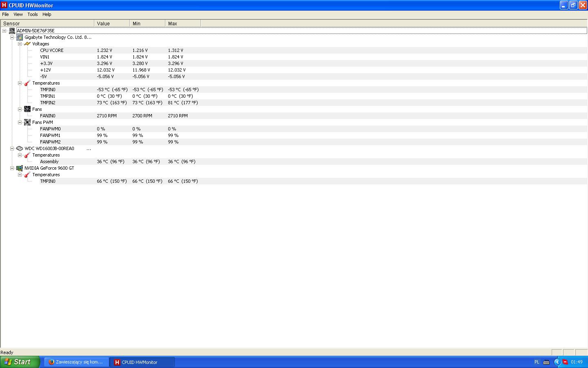This screenshot has width=588, height=368.
Task: Open the Windows Start menu
Action: [x=20, y=362]
